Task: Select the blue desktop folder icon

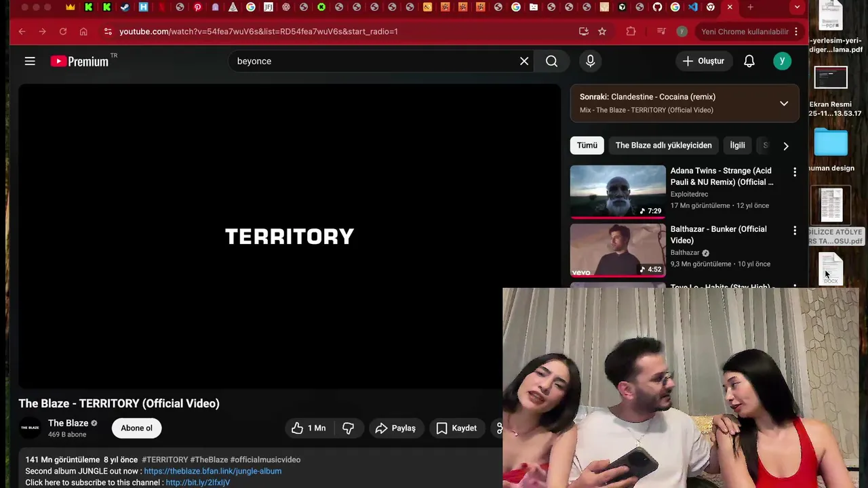Action: click(x=831, y=143)
